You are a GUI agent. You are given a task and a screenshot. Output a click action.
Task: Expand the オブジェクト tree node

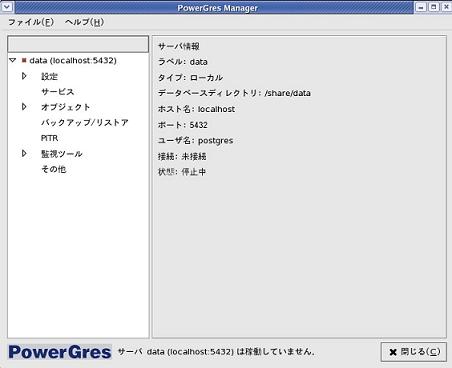click(x=24, y=107)
